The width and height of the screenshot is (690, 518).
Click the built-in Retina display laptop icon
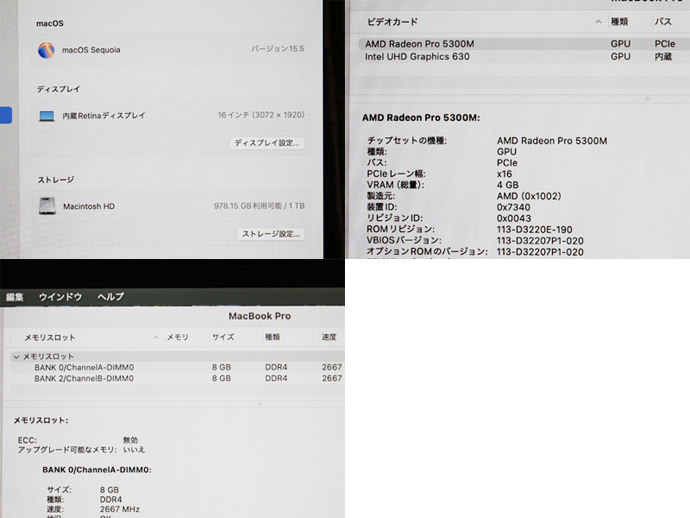click(47, 116)
